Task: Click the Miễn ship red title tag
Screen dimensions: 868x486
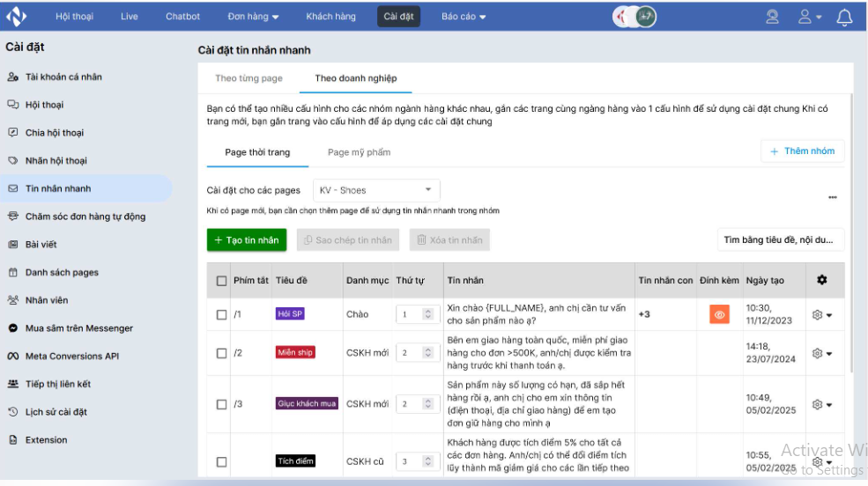Action: point(295,353)
